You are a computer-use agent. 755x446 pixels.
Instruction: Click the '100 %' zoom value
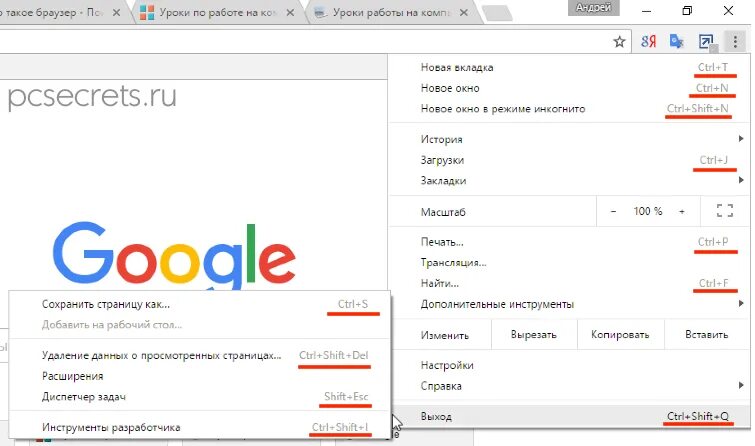click(x=648, y=211)
